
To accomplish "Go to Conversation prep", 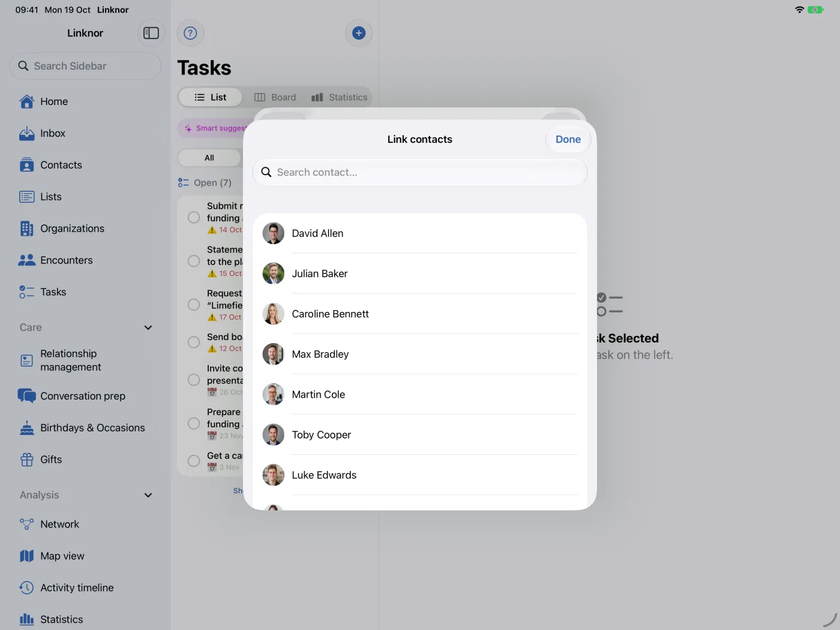I will click(x=85, y=396).
